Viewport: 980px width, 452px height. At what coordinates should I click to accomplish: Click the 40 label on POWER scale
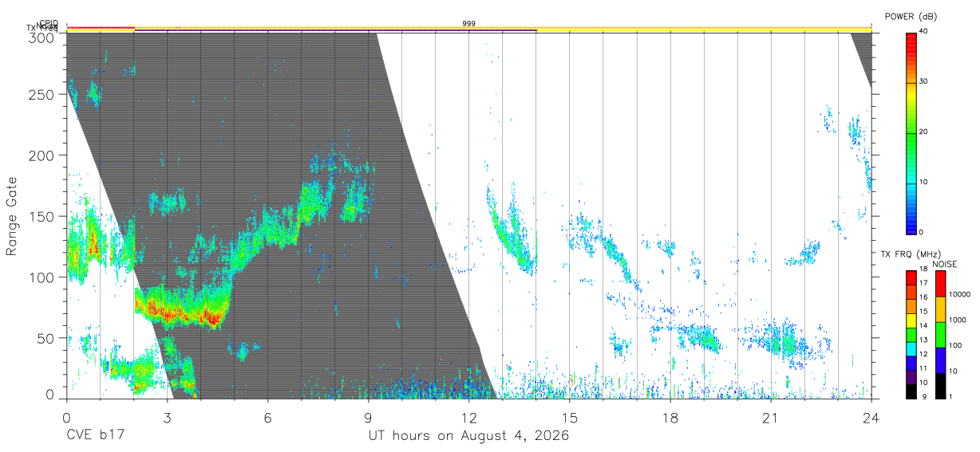coord(923,32)
